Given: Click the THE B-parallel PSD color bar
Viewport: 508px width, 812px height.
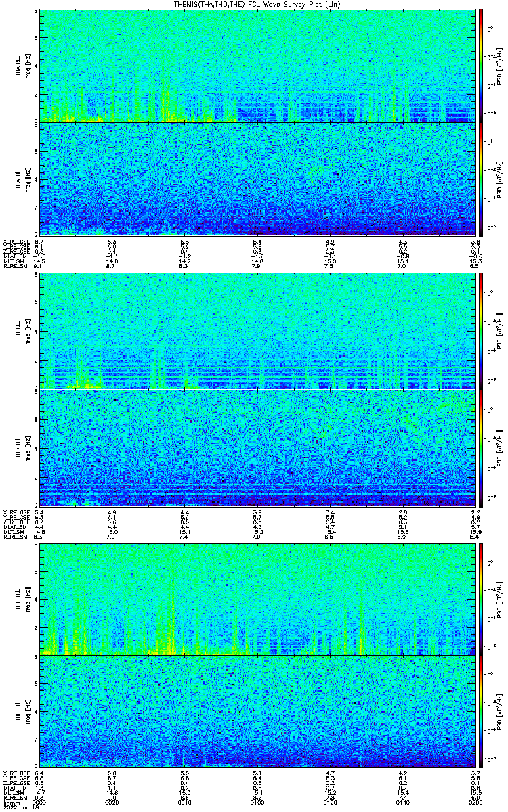Looking at the screenshot, I should (481, 712).
